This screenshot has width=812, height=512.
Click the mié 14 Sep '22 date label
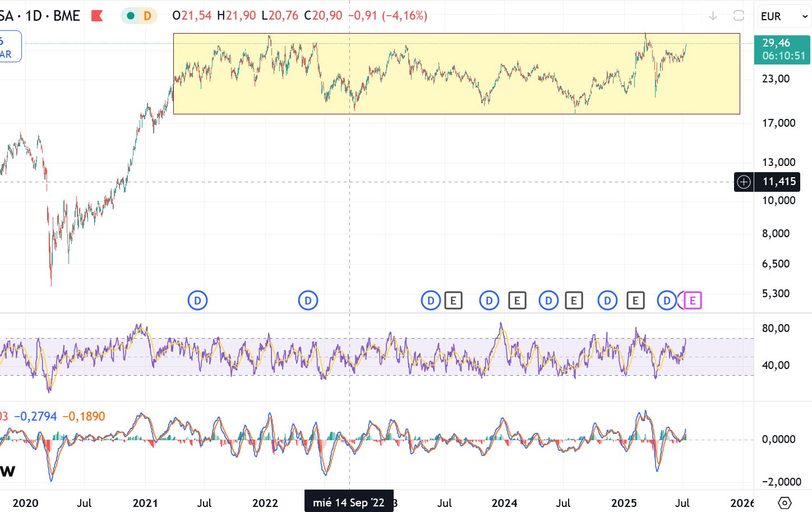click(x=349, y=502)
